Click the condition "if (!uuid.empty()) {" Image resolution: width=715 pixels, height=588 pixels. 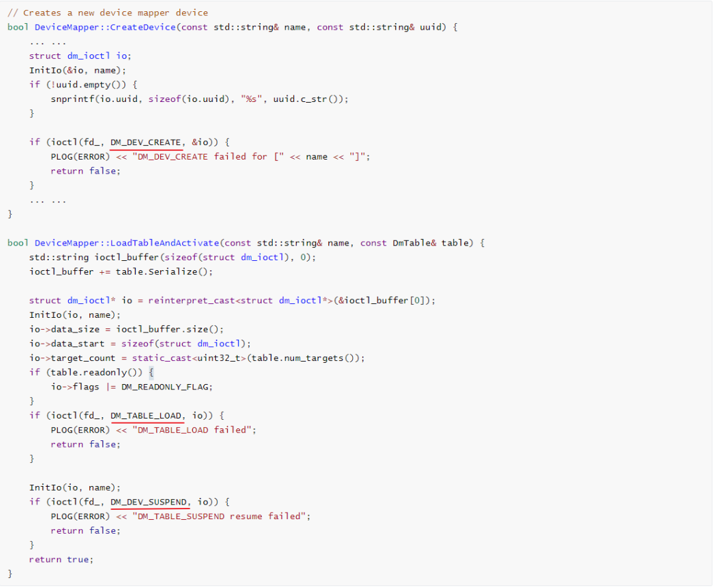83,85
